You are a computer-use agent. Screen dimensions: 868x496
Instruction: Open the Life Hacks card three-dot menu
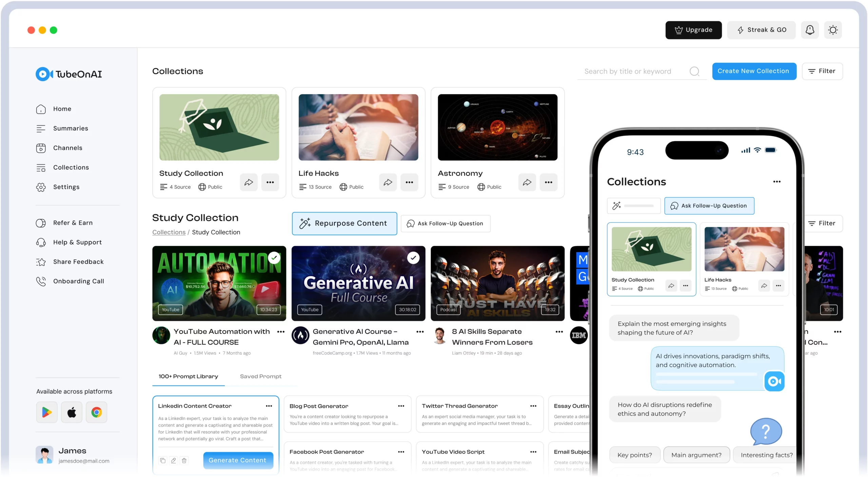point(409,182)
